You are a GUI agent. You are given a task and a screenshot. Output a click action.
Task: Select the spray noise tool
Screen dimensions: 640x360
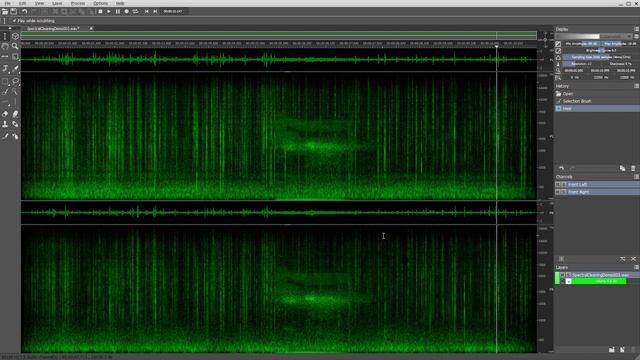click(16, 136)
